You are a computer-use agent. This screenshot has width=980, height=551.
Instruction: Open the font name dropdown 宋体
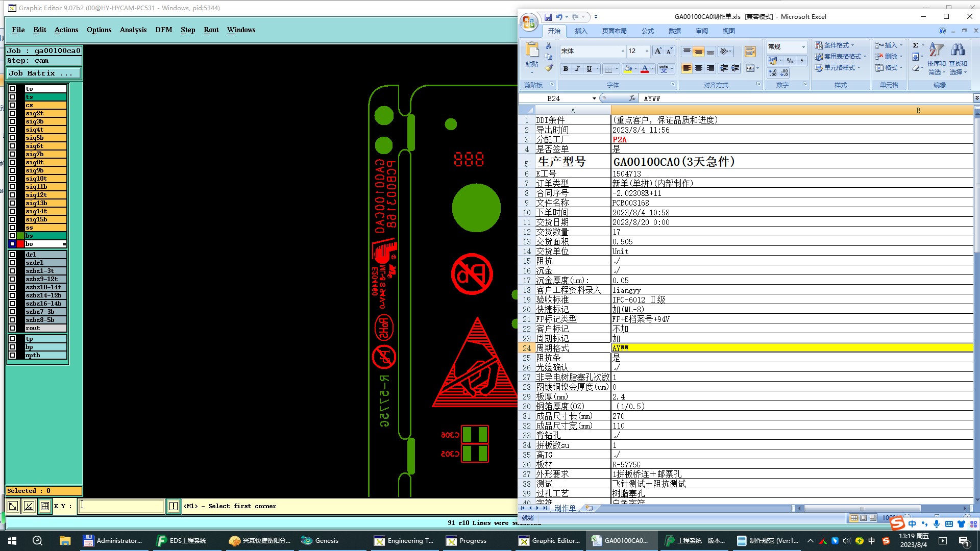[x=623, y=51]
